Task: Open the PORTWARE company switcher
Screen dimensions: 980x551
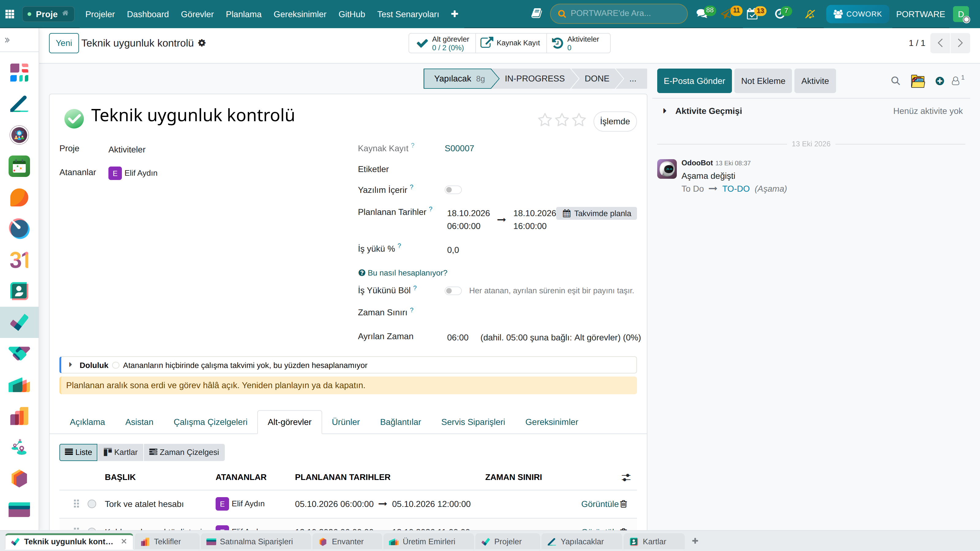Action: 920,14
